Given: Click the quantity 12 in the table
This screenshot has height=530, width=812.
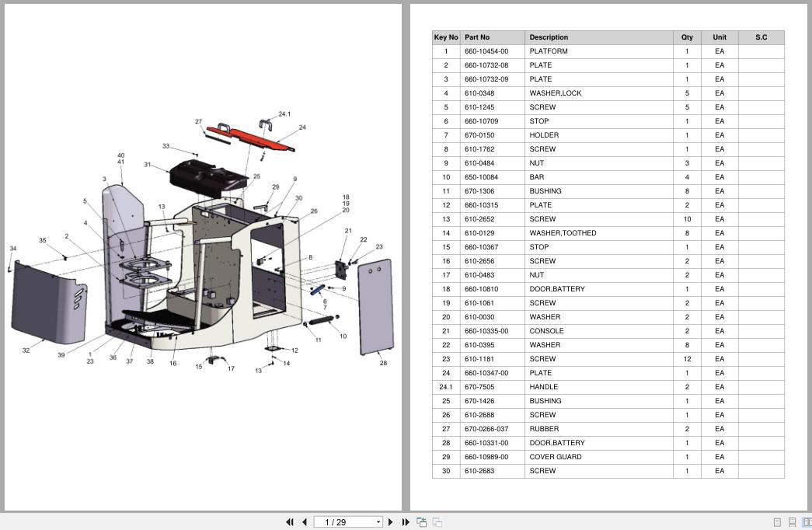Looking at the screenshot, I should pyautogui.click(x=687, y=359).
